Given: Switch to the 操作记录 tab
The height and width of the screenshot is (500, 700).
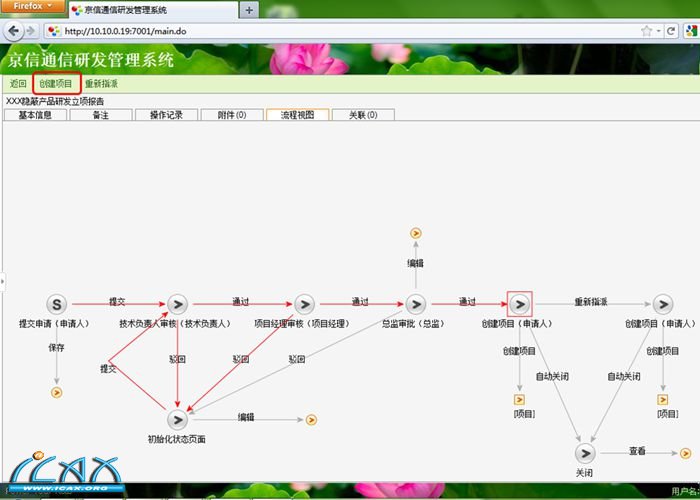Looking at the screenshot, I should point(166,115).
